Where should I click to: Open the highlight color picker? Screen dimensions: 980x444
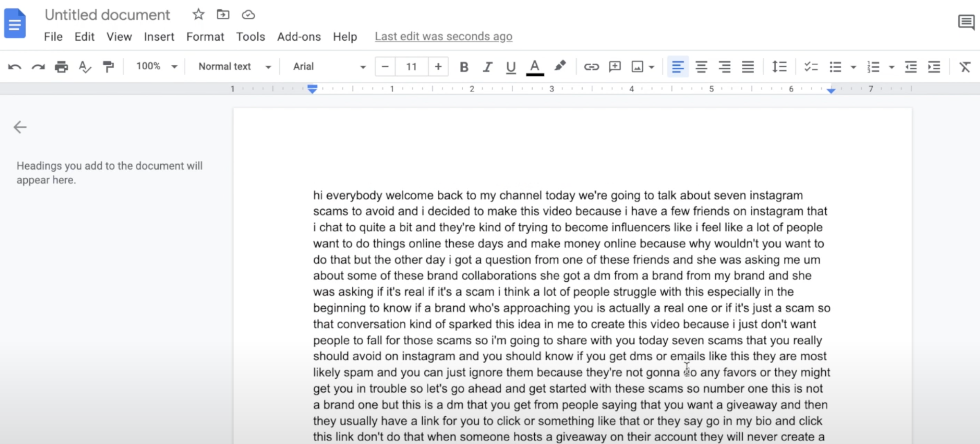click(559, 66)
